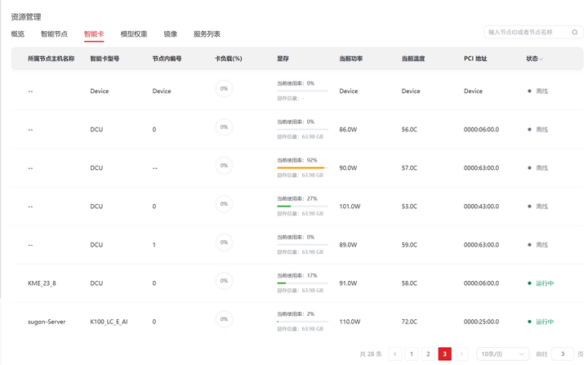588x365 pixels.
Task: Click the K100_LC_E_AI card model
Action: tap(109, 322)
